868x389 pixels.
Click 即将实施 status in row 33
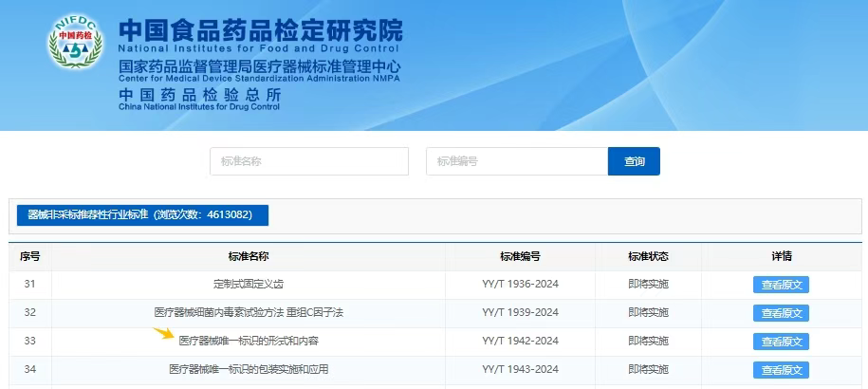648,341
